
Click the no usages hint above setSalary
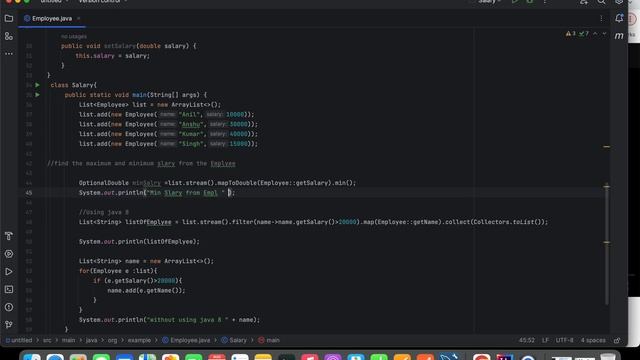coord(73,36)
